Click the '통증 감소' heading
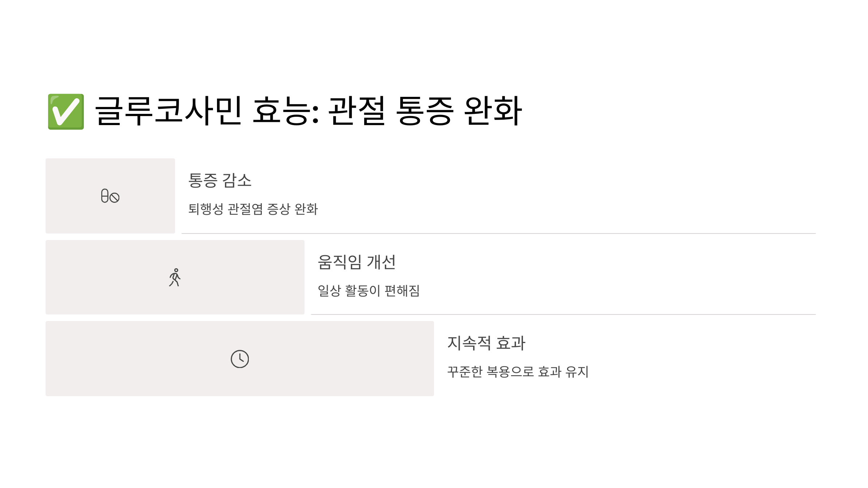Viewport: 868px width, 488px height. coord(220,180)
